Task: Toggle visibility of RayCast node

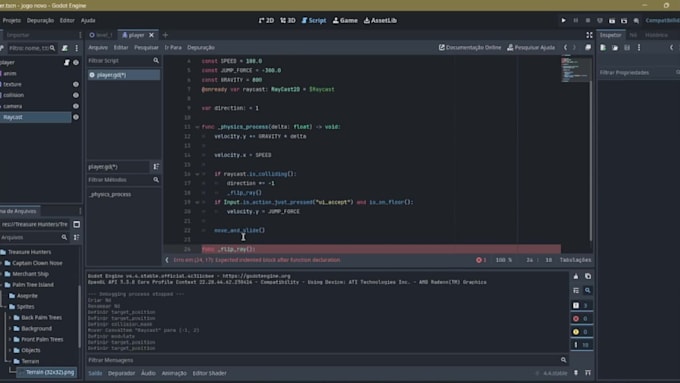Action: click(x=76, y=117)
